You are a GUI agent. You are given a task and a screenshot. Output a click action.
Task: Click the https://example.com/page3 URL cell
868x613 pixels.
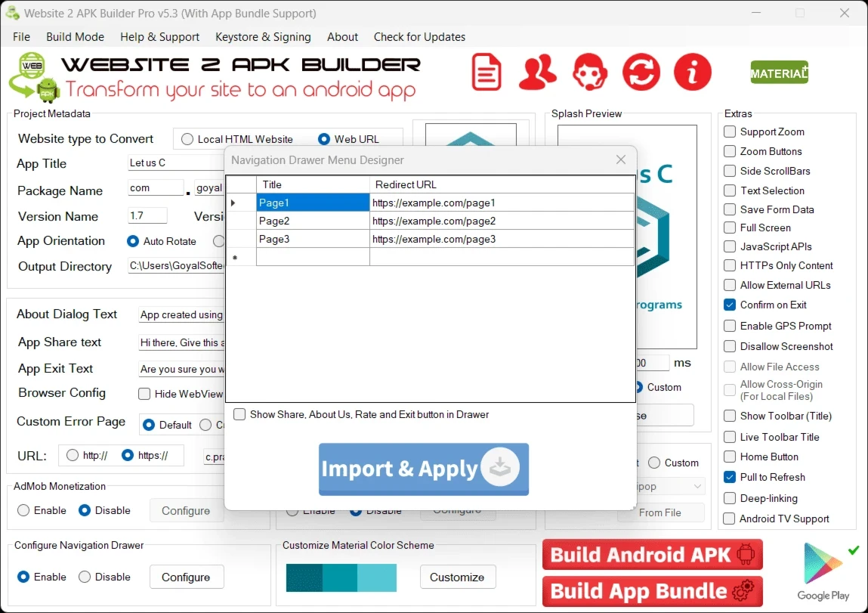[502, 239]
